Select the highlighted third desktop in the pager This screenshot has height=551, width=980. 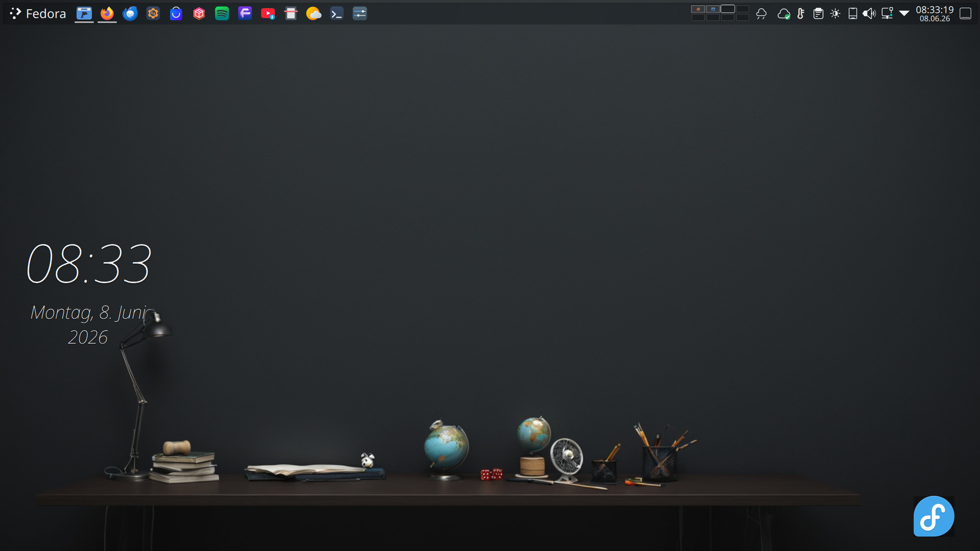(x=728, y=9)
